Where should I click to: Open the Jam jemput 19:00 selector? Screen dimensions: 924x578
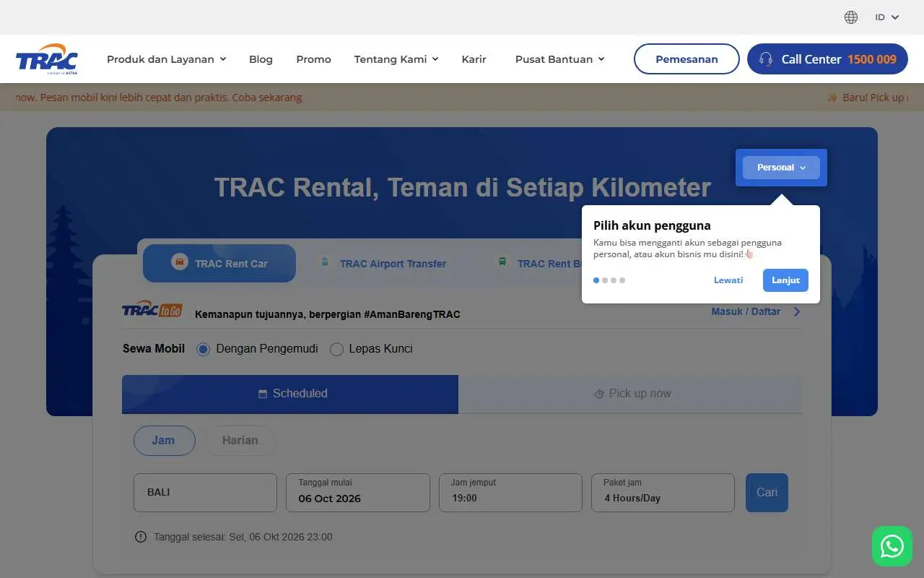click(x=510, y=493)
